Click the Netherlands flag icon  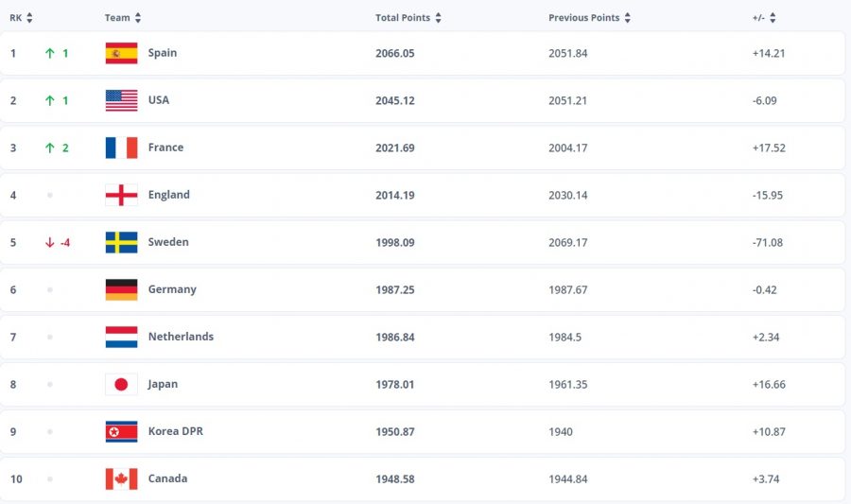[121, 337]
